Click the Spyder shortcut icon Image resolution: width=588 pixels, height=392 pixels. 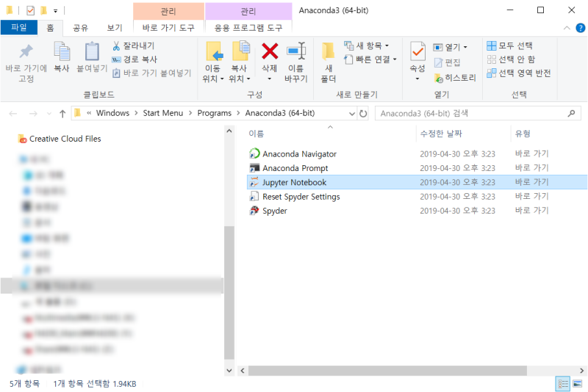click(x=254, y=211)
